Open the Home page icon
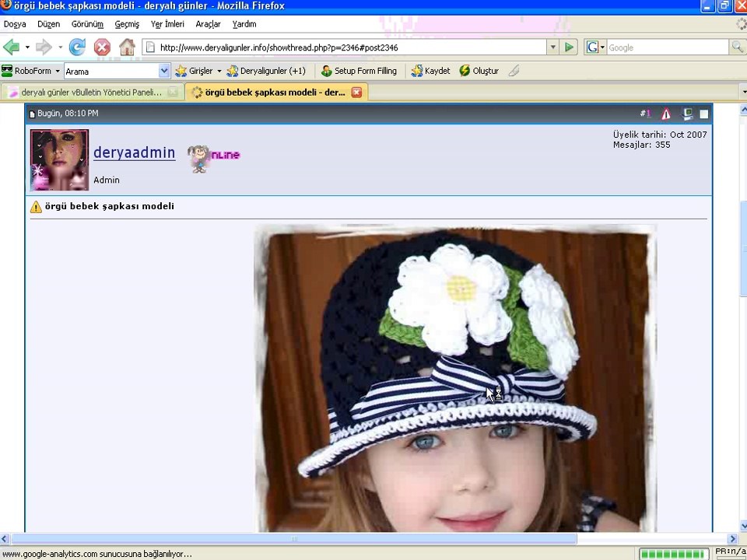Image resolution: width=747 pixels, height=560 pixels. (x=127, y=47)
